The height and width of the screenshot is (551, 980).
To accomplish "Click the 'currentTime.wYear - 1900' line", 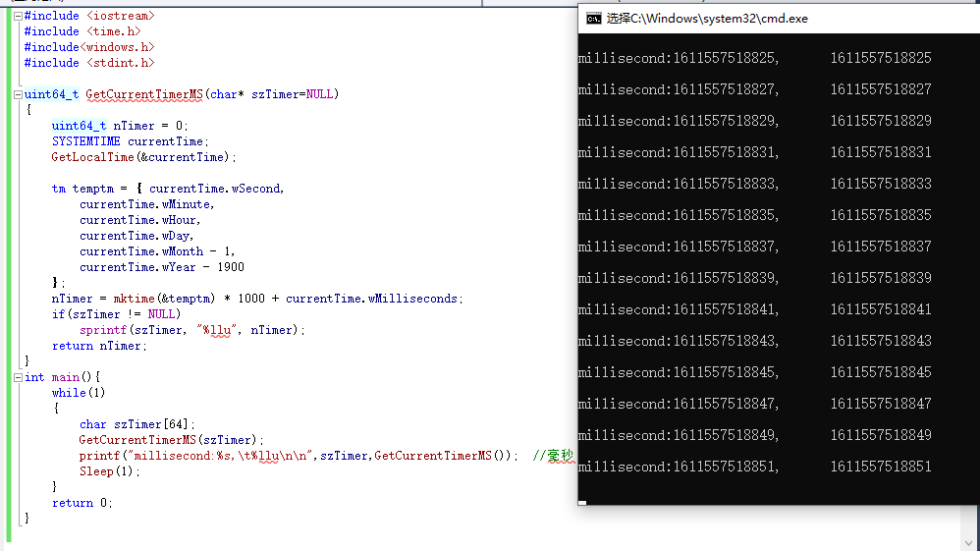I will pyautogui.click(x=162, y=267).
